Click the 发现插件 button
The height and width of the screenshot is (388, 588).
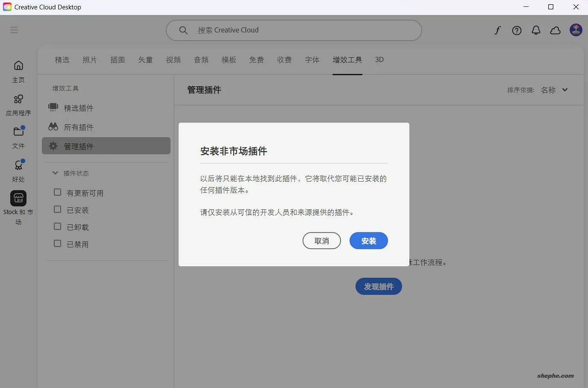pos(379,286)
